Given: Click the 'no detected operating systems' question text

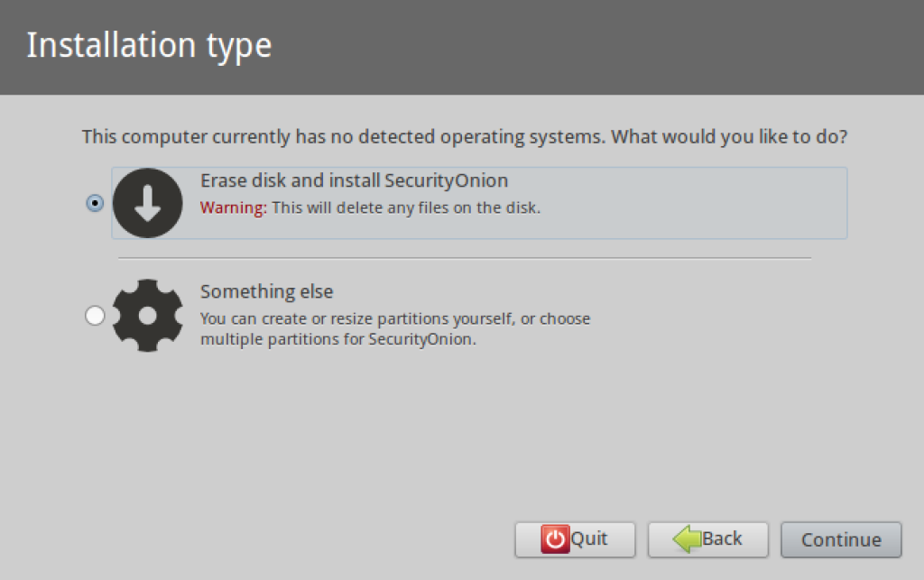Looking at the screenshot, I should (464, 137).
